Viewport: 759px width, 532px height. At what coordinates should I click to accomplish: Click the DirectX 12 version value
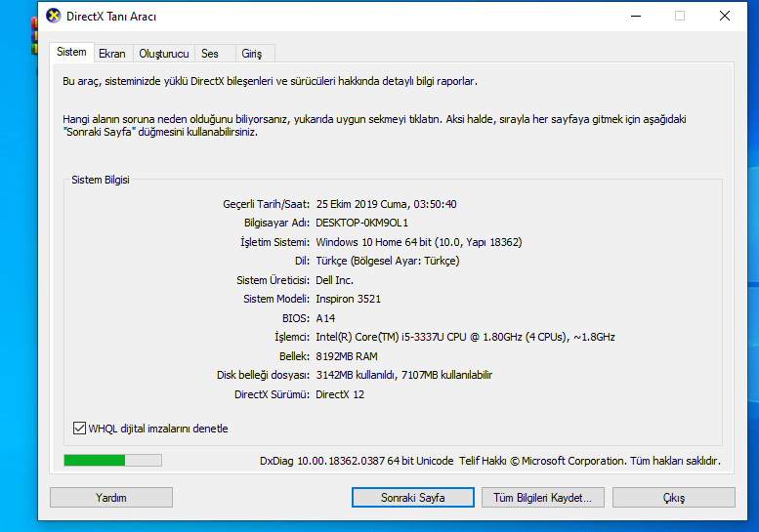340,394
